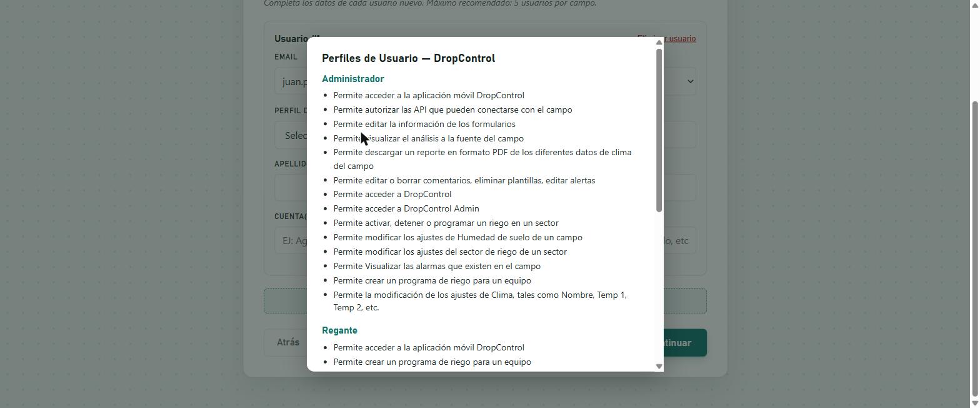Click 'Permite Visualizar las alarmas' line
This screenshot has height=408, width=980.
point(437,266)
